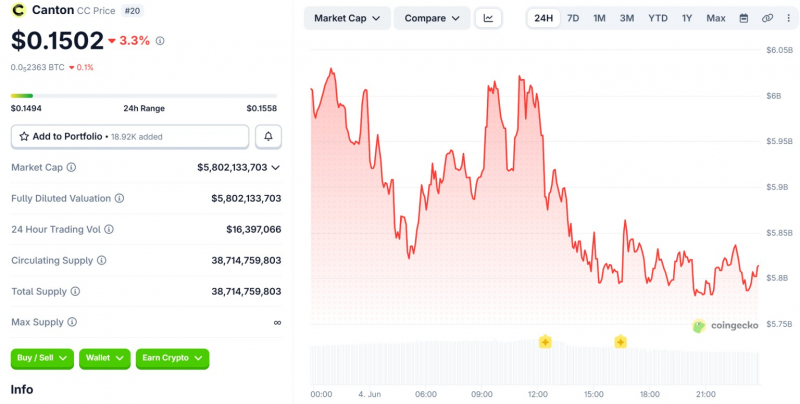The image size is (800, 404).
Task: Select the 7D time range tab
Action: 573,18
